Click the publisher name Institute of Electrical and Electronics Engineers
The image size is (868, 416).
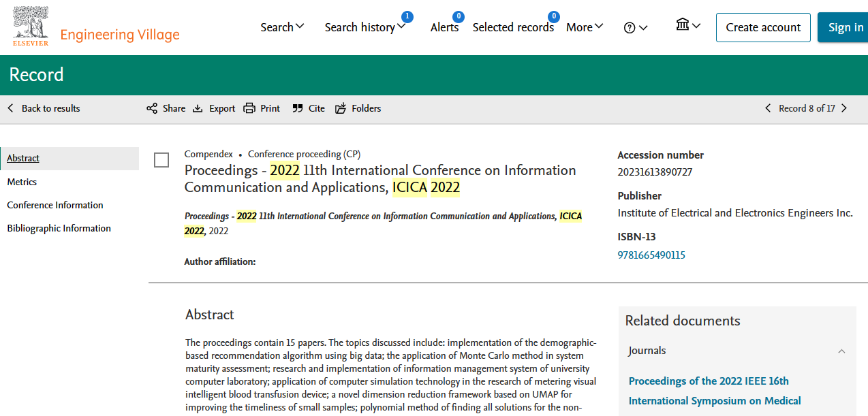[x=735, y=213]
